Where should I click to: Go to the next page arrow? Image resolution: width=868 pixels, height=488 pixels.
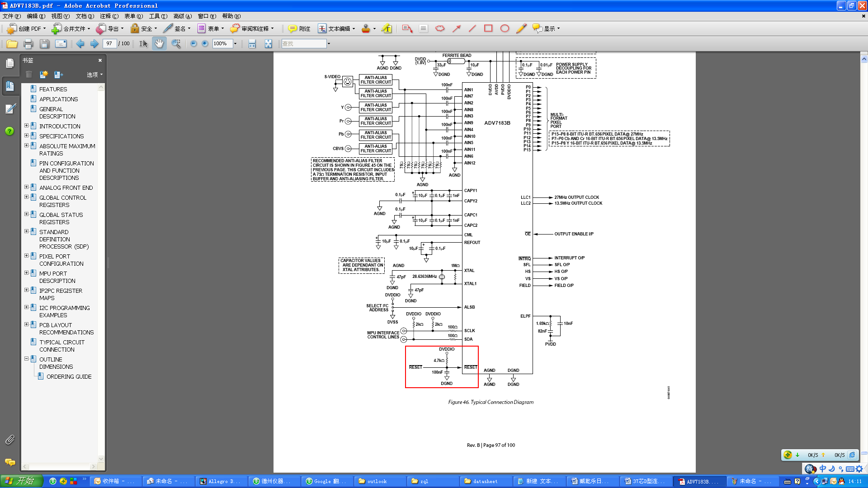[x=94, y=44]
